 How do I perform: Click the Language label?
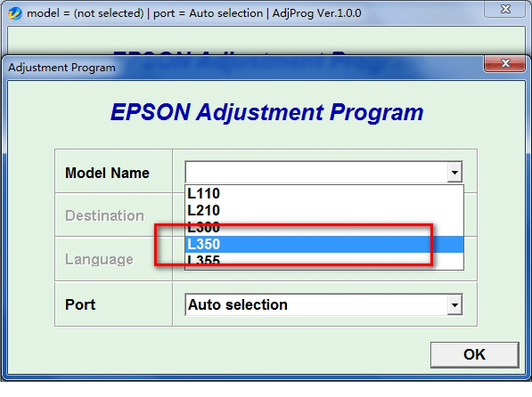click(x=99, y=259)
